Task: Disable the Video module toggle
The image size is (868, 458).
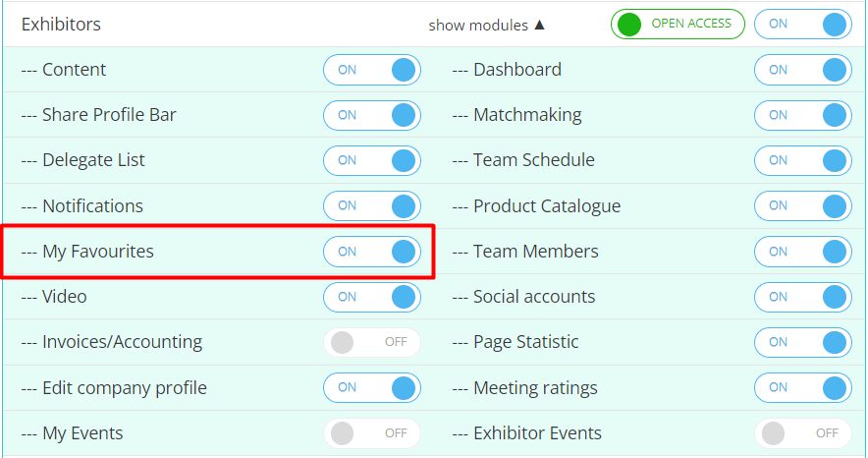Action: point(371,297)
